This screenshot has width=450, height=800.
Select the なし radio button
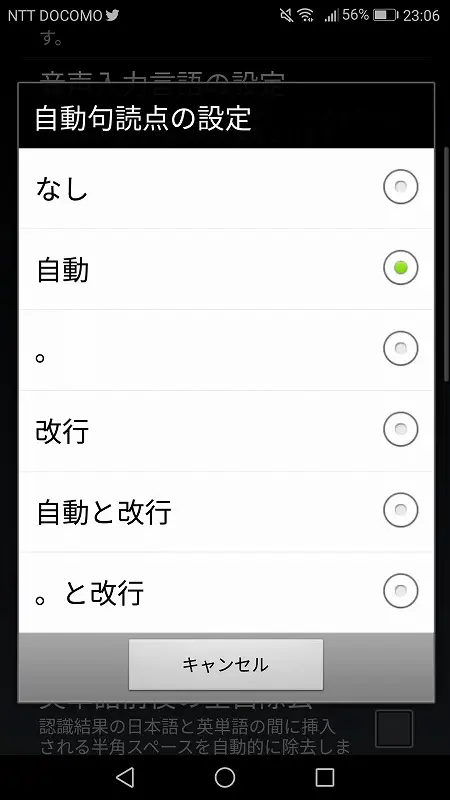401,187
